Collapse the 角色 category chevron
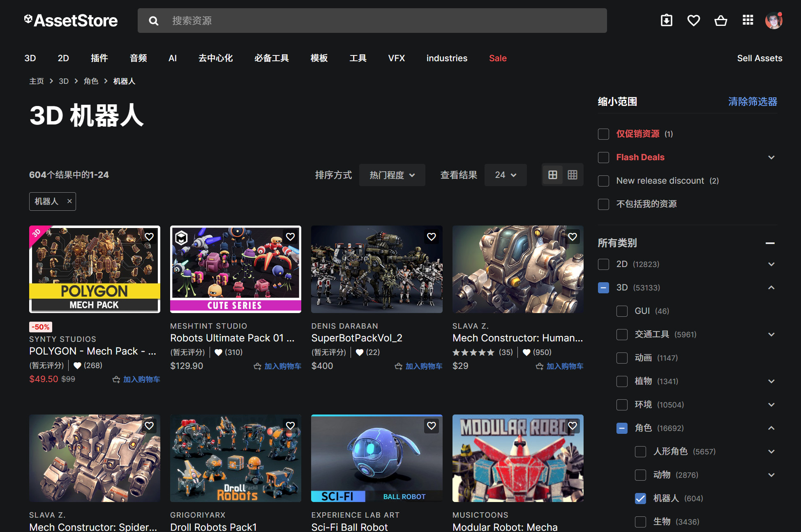The height and width of the screenshot is (532, 801). (771, 428)
